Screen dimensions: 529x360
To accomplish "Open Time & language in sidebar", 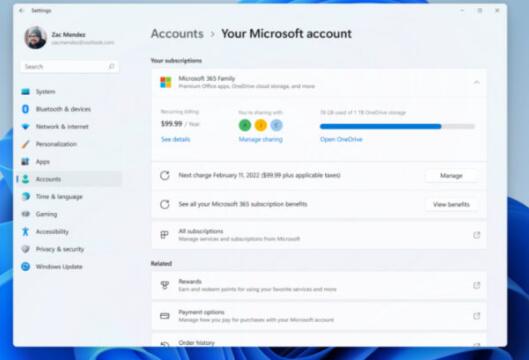I will point(69,197).
